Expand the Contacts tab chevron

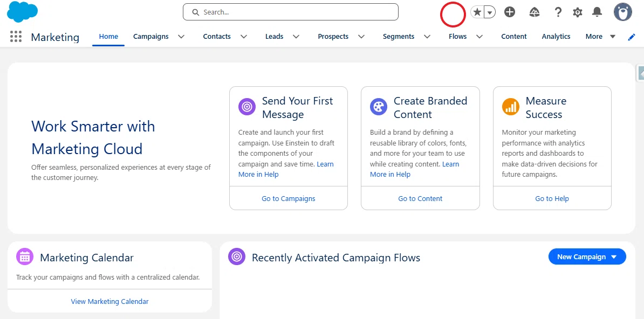point(244,37)
